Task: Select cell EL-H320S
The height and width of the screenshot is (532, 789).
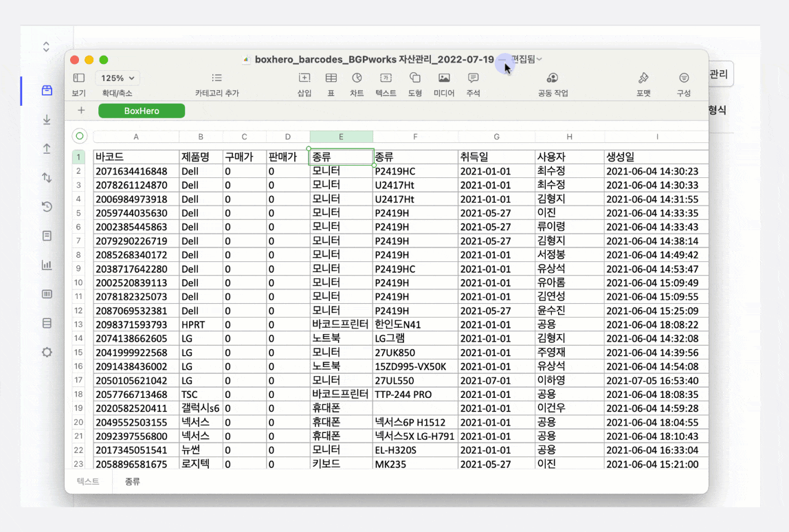Action: click(x=415, y=450)
